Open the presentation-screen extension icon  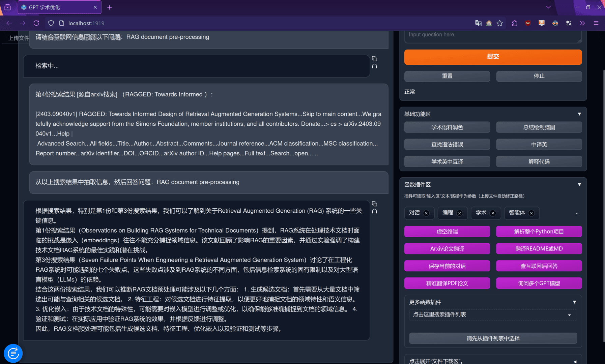[542, 23]
